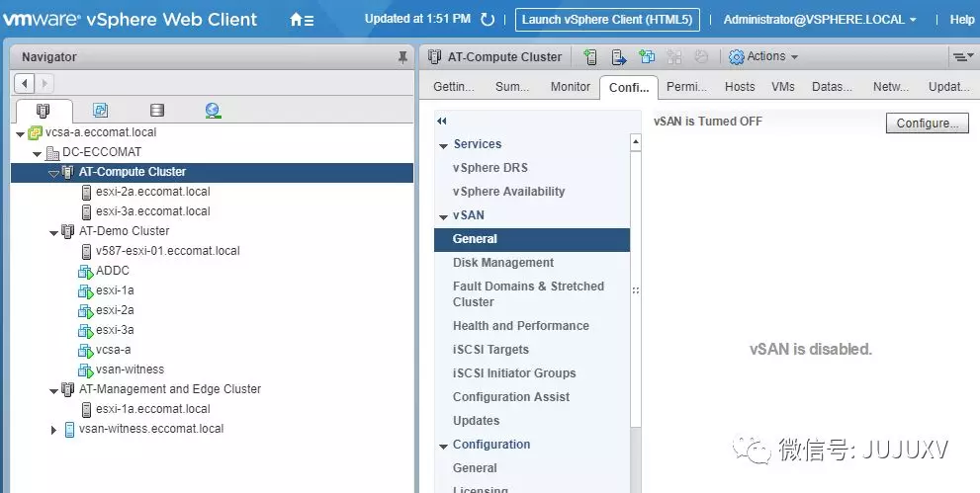This screenshot has width=980, height=493.
Task: Open vSphere Availability settings
Action: pyautogui.click(x=508, y=192)
